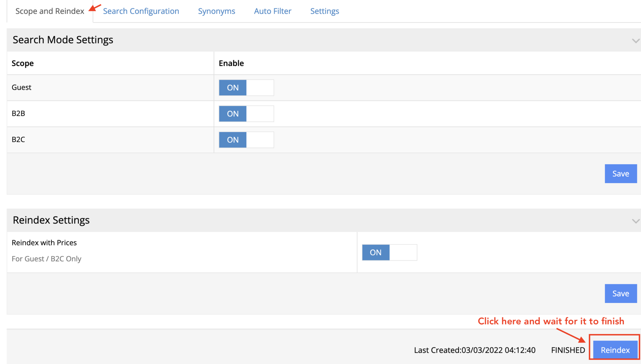Click the Scope column header
Viewport: 641px width, 364px height.
click(23, 63)
